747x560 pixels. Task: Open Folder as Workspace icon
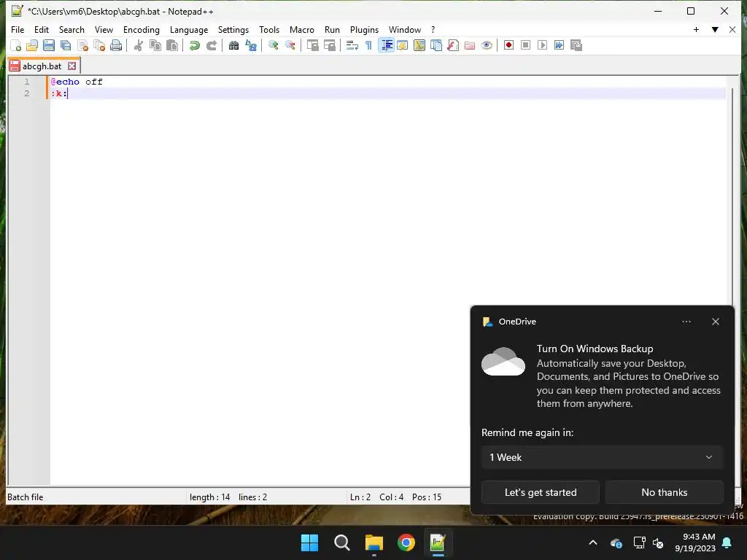pyautogui.click(x=470, y=45)
